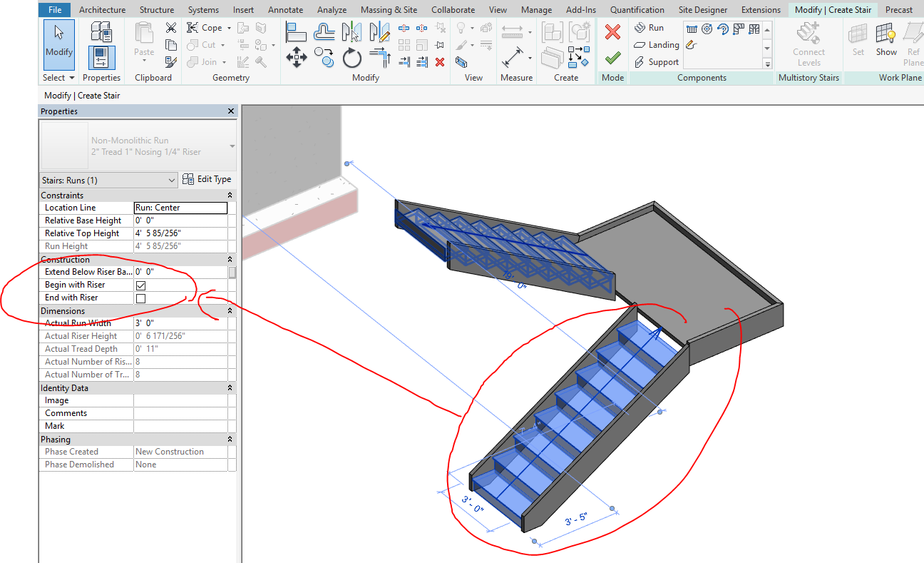Select the Support component tool

coord(652,61)
